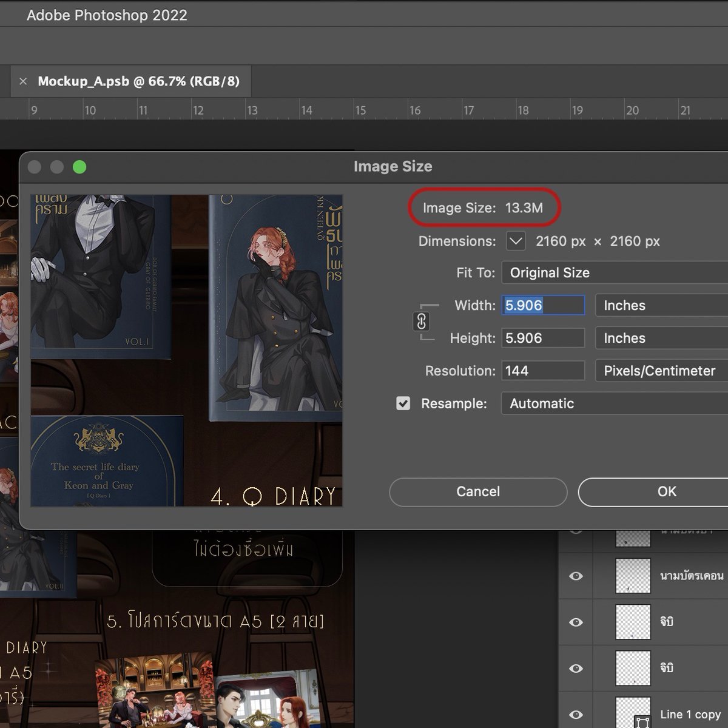
Task: Click the Resolution field showing 144
Action: click(x=543, y=371)
